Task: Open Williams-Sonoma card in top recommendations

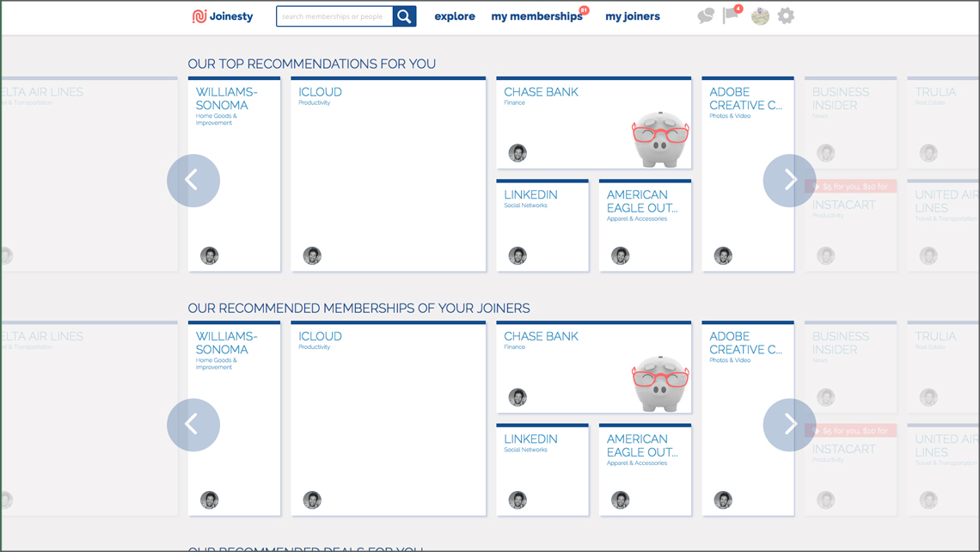Action: 235,175
